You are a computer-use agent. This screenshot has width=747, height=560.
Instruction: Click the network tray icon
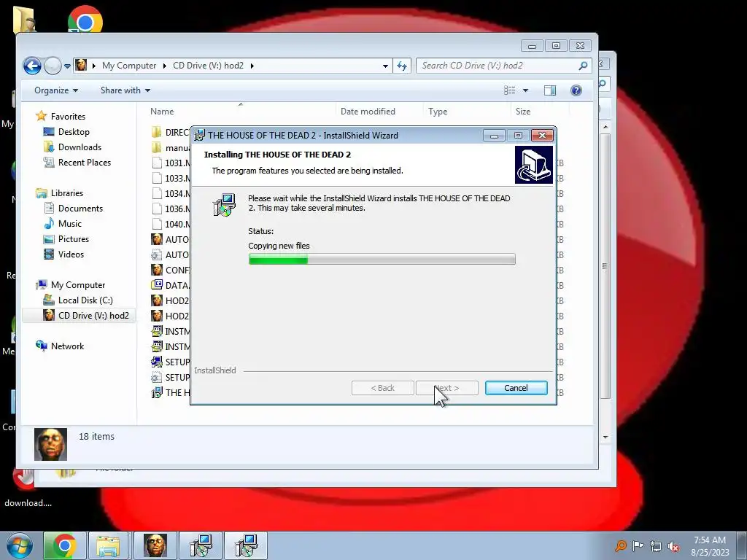click(x=656, y=546)
